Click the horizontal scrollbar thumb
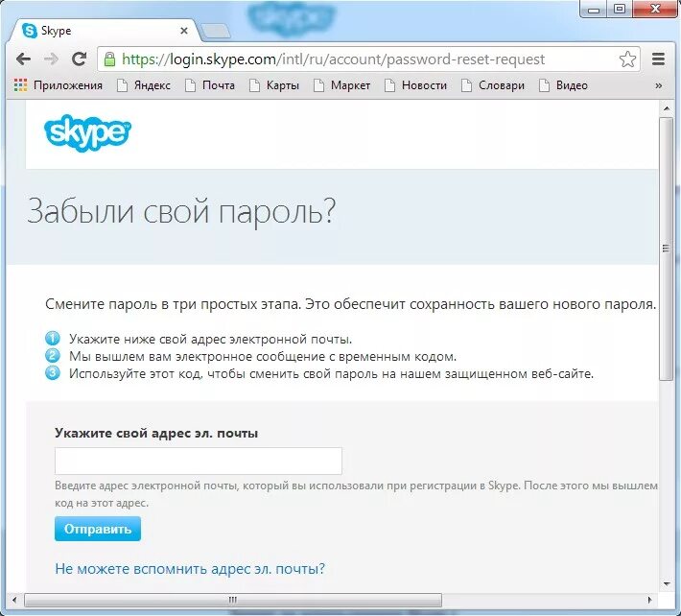Screen dimensions: 681x616 (233, 600)
